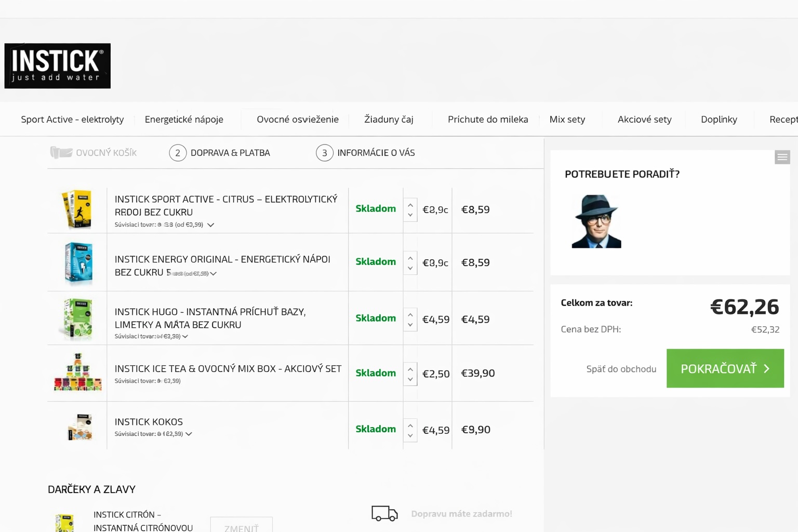Viewport: 798px width, 532px height.
Task: Click the hamburger menu icon in the help panel
Action: (782, 157)
